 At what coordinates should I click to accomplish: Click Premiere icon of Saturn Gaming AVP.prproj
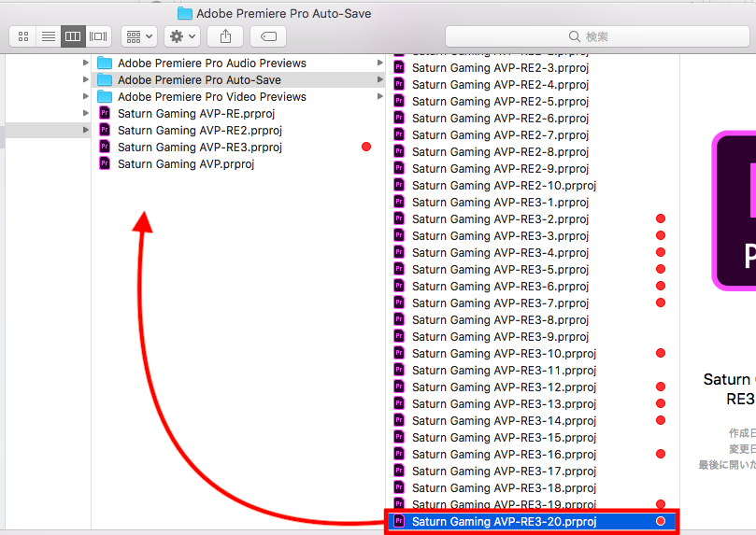click(105, 163)
